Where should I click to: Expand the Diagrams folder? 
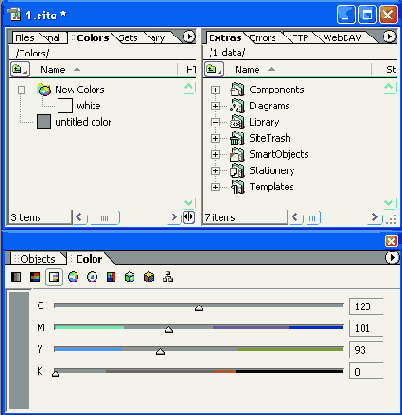coord(215,106)
